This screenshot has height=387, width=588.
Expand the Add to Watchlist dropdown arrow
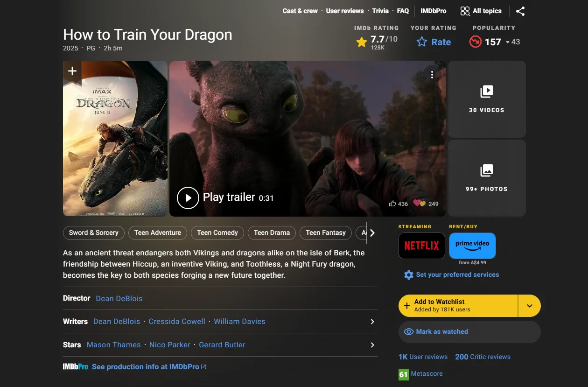pyautogui.click(x=530, y=306)
